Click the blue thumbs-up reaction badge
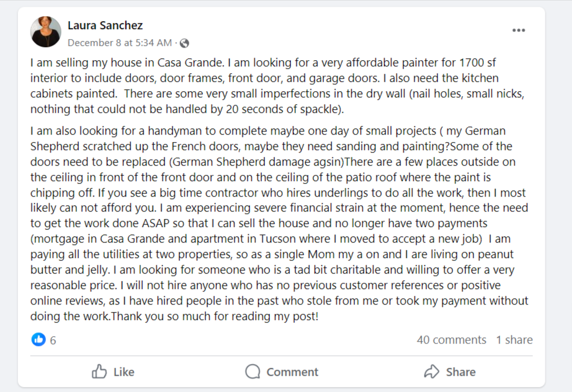The image size is (572, 392). (x=38, y=340)
